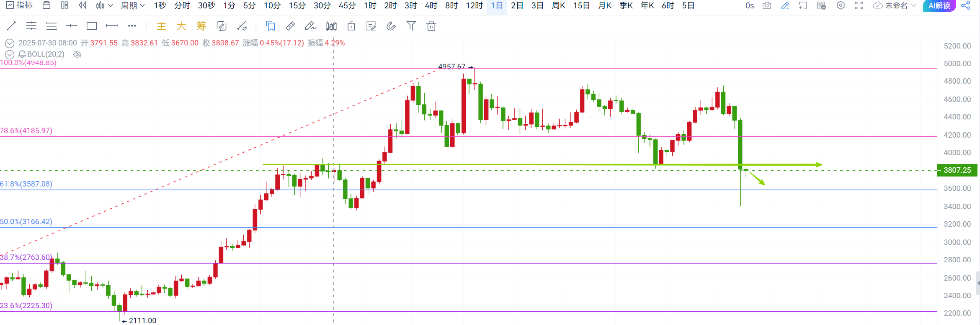Viewport: 980px width, 325px height.
Task: Select the trend line drawing tool
Action: coord(11,26)
